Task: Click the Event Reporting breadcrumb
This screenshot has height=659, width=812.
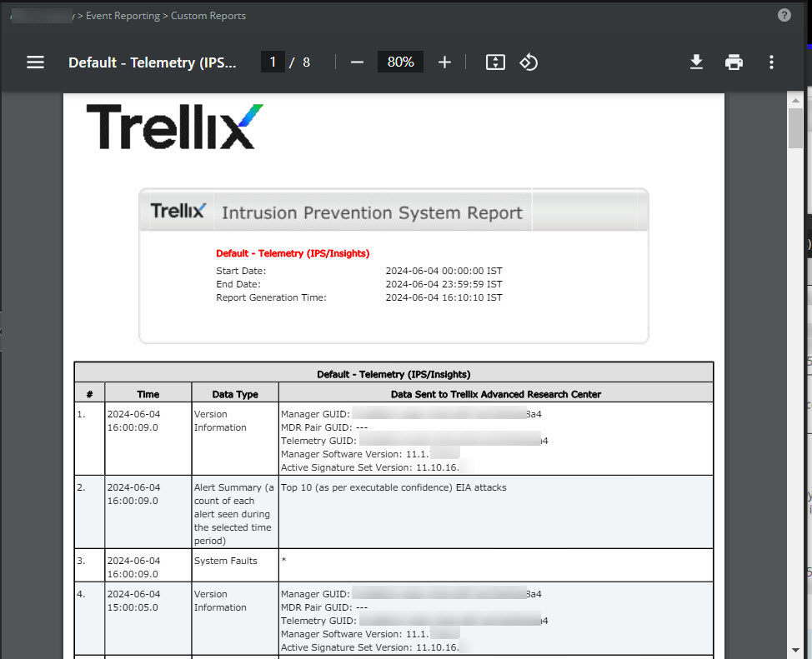Action: point(123,16)
